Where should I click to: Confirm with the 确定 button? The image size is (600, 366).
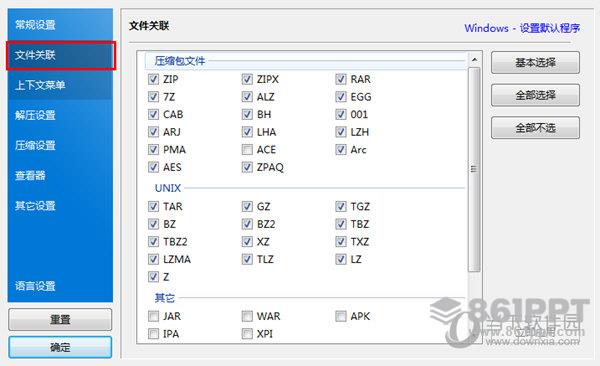click(60, 347)
